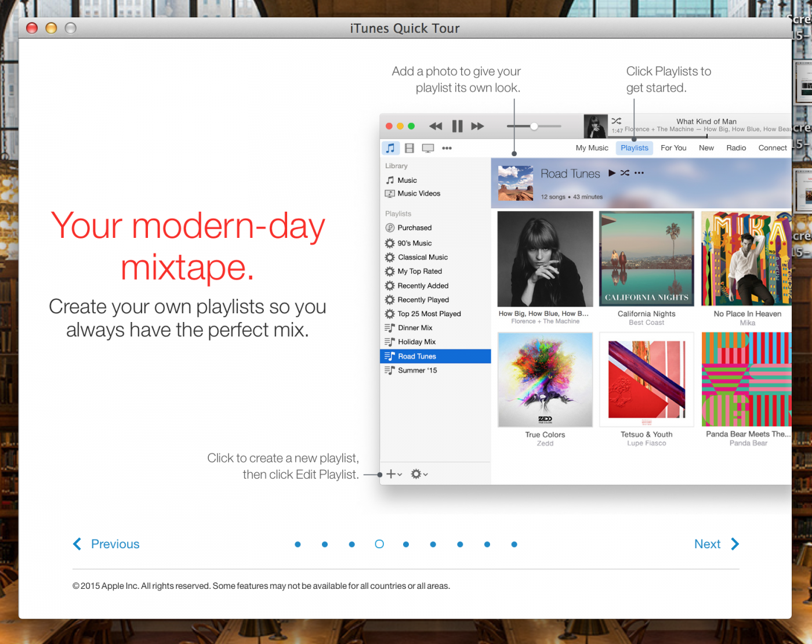Select the fourth page indicator dot
The image size is (812, 644).
point(379,544)
